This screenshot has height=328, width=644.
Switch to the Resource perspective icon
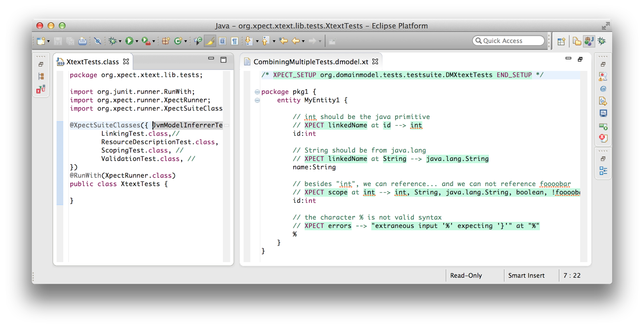(577, 41)
